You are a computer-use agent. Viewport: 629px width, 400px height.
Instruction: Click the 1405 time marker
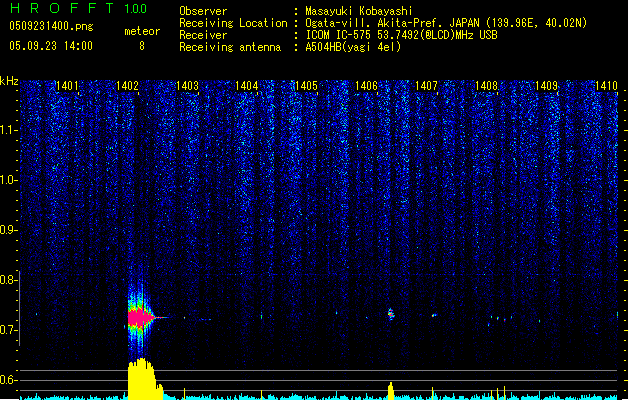pos(306,86)
